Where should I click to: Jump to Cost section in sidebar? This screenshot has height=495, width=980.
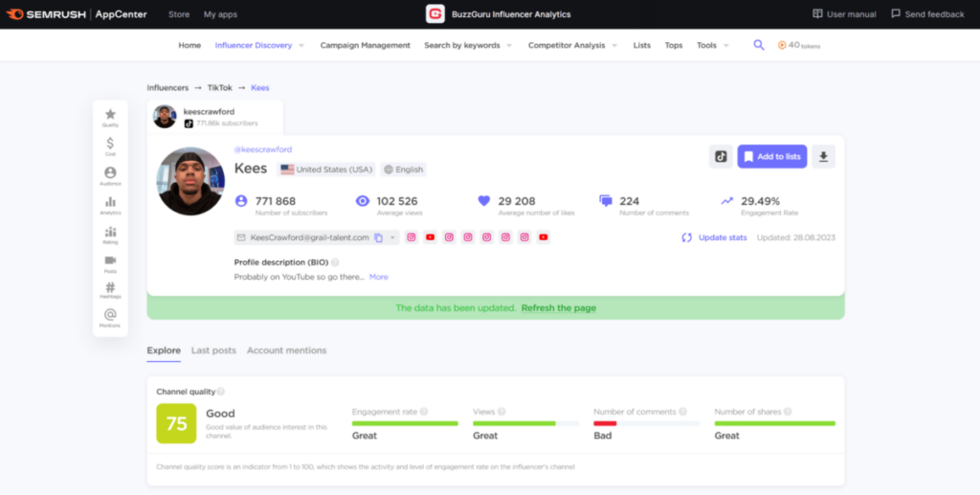[110, 146]
